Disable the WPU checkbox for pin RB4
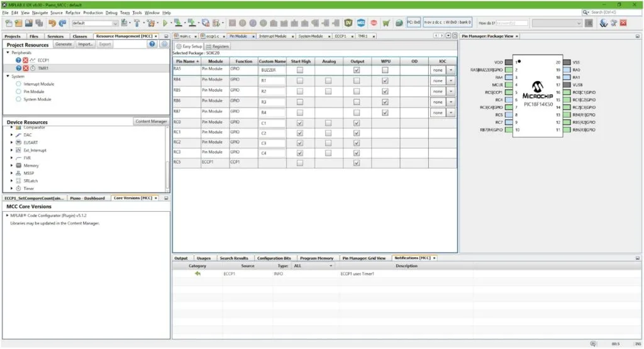Screen dimensions: 644x349 click(x=384, y=81)
